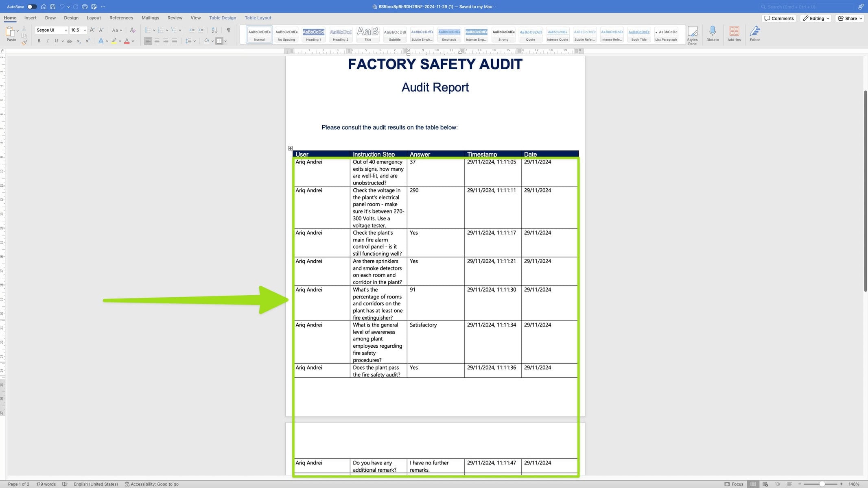Click the Print icon in title bar
The height and width of the screenshot is (488, 868).
85,7
